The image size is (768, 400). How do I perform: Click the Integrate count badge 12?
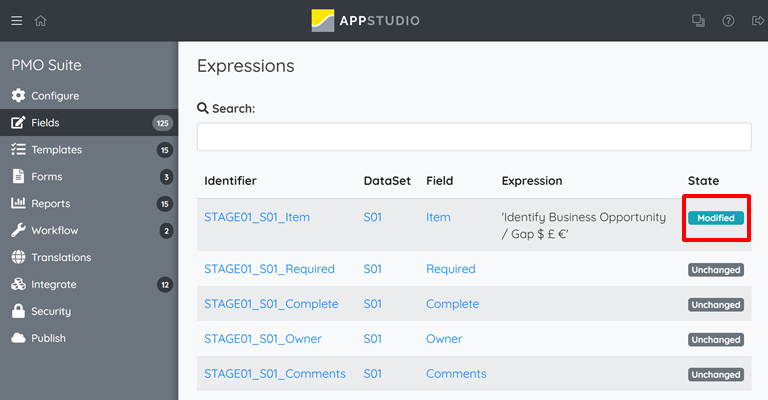click(x=165, y=284)
